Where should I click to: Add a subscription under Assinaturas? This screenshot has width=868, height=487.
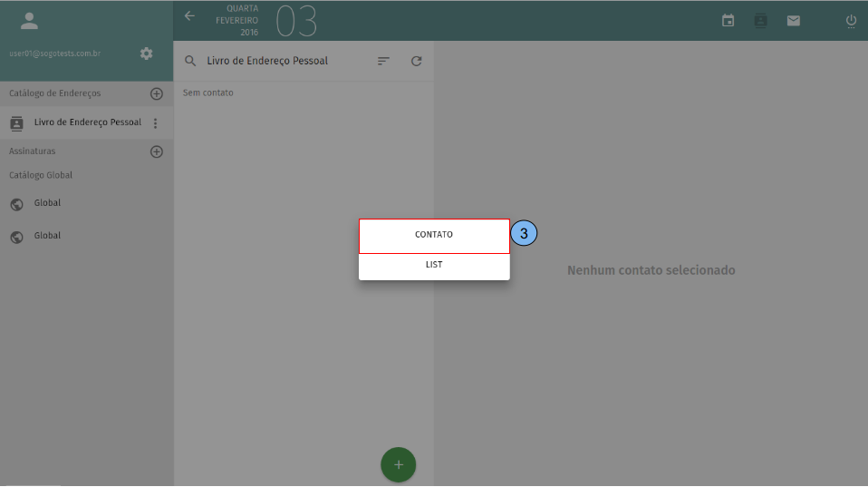pyautogui.click(x=156, y=151)
